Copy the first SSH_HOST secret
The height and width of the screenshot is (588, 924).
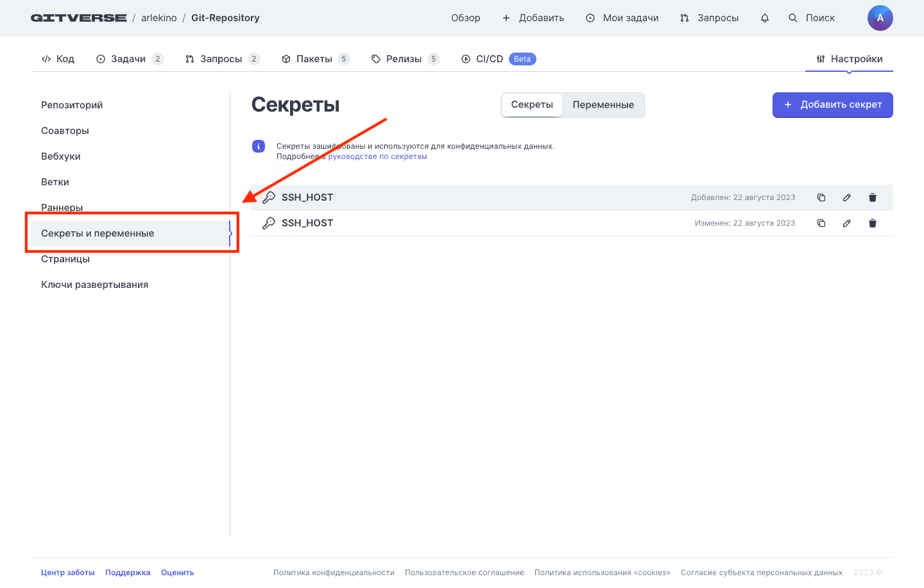[x=821, y=197]
